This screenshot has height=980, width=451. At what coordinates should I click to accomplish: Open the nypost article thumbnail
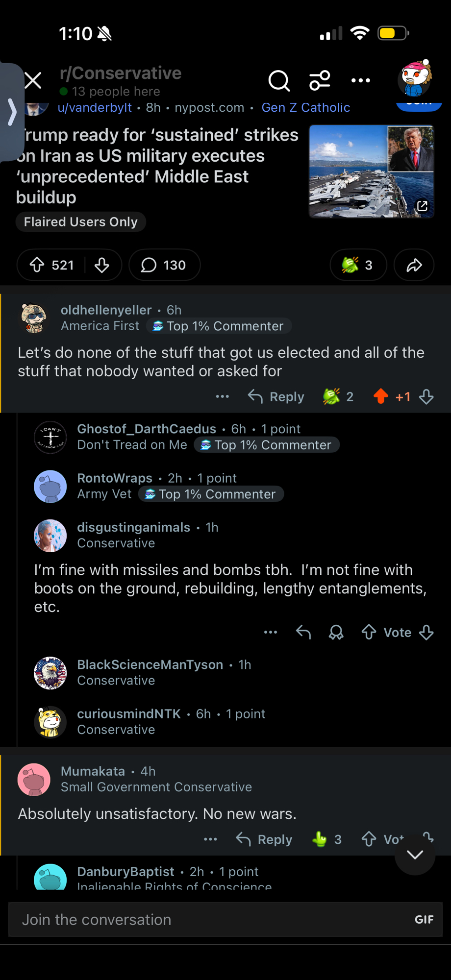[x=371, y=171]
